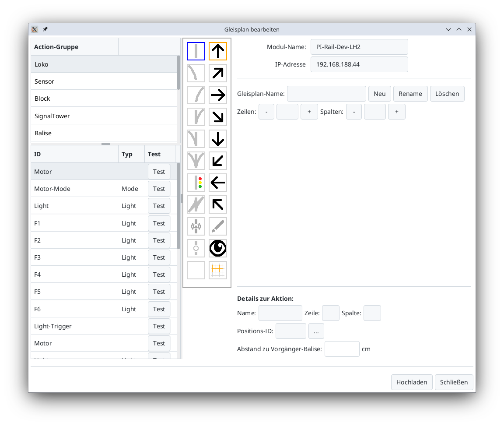
Task: Choose the balise transmitter track icon
Action: tap(196, 226)
